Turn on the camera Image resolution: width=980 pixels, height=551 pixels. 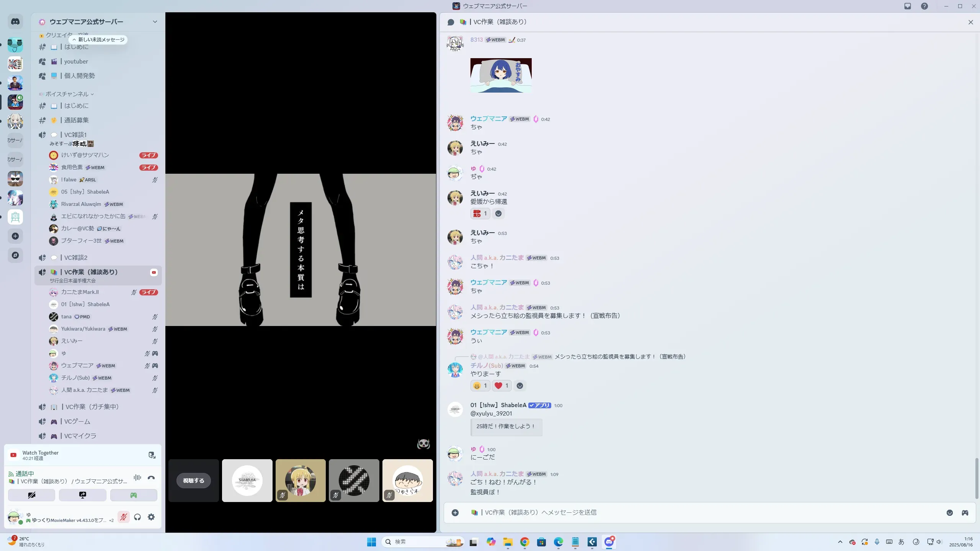(x=31, y=495)
